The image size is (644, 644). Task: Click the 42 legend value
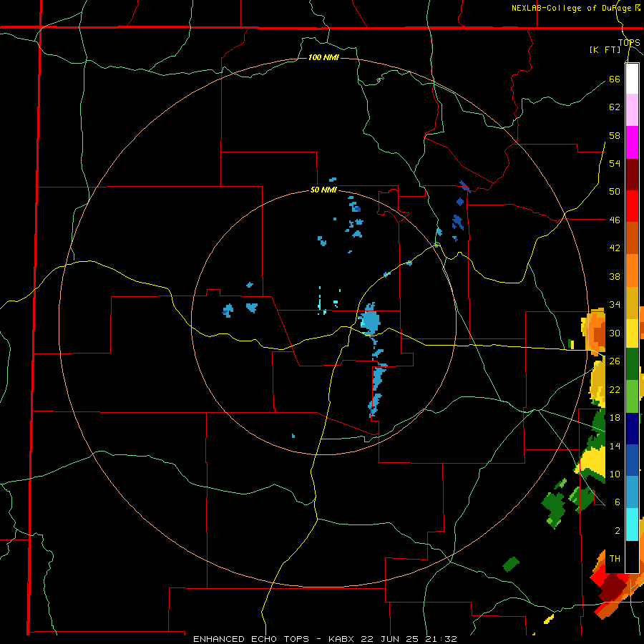point(615,248)
